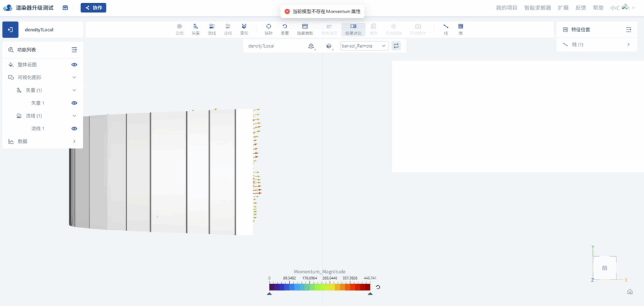644x306 pixels.
Task: Open 我的项目 in top menu
Action: (506, 8)
